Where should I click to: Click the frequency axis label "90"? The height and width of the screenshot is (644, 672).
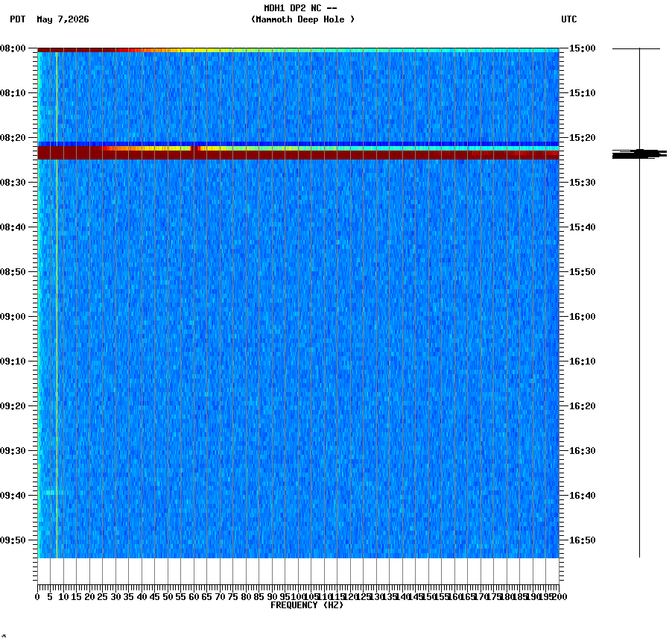(272, 597)
